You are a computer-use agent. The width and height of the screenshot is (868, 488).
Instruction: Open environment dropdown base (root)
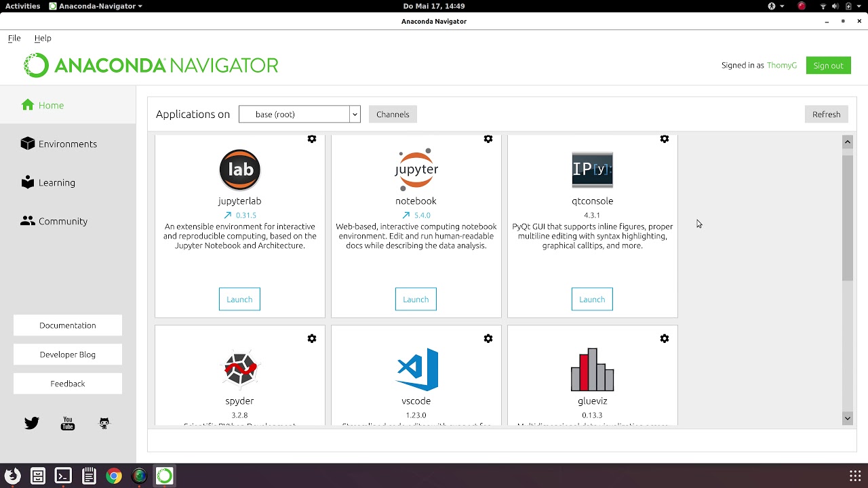(x=299, y=115)
